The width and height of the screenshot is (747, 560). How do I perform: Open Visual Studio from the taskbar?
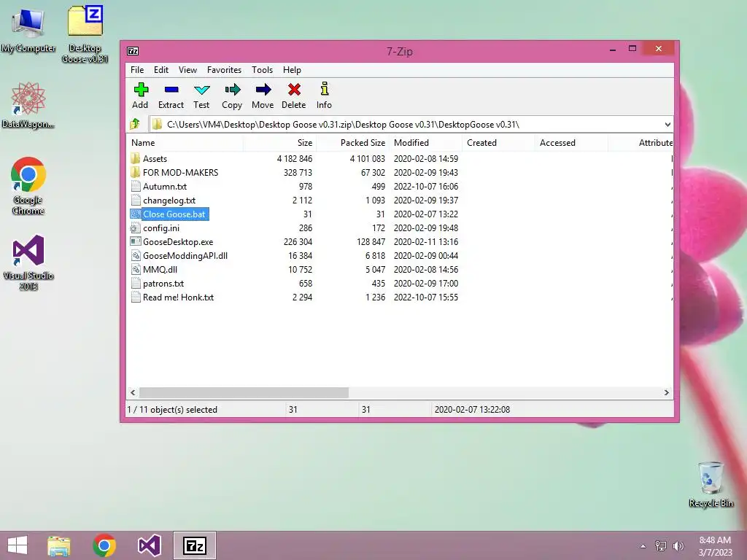tap(149, 545)
